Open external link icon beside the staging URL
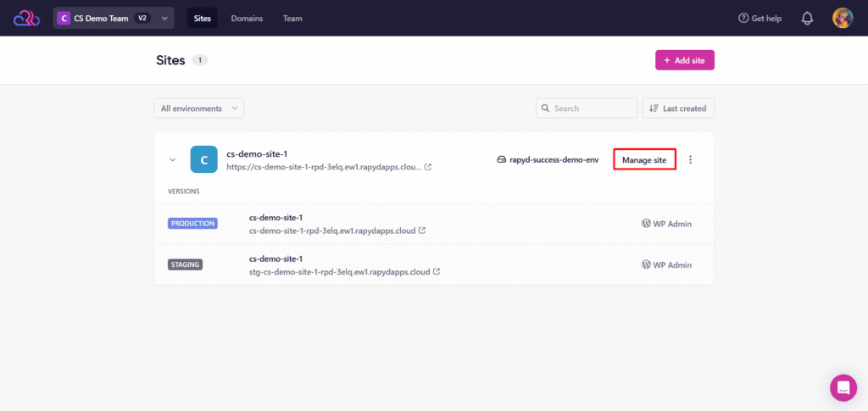The height and width of the screenshot is (411, 868). [437, 272]
